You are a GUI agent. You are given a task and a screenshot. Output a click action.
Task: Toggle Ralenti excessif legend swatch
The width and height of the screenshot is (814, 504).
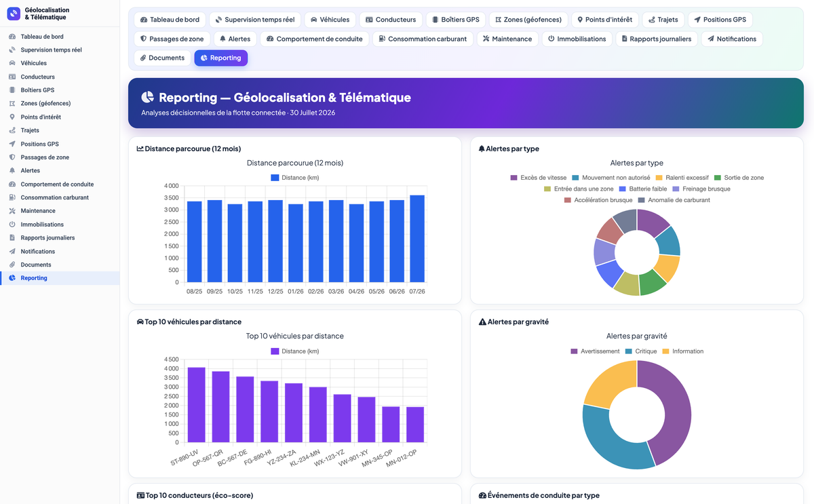659,178
